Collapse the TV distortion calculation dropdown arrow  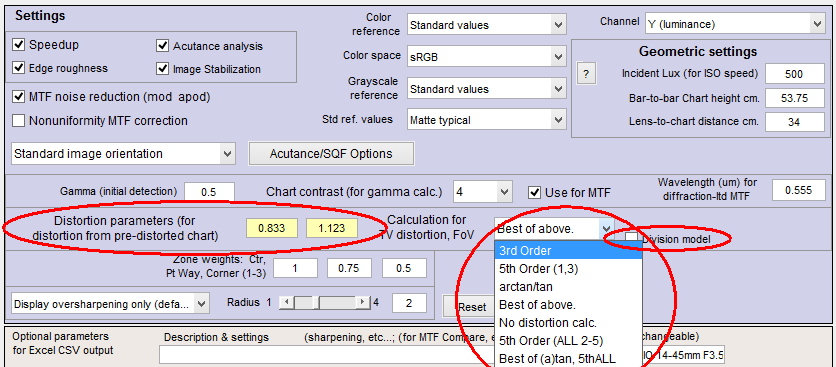tap(607, 229)
